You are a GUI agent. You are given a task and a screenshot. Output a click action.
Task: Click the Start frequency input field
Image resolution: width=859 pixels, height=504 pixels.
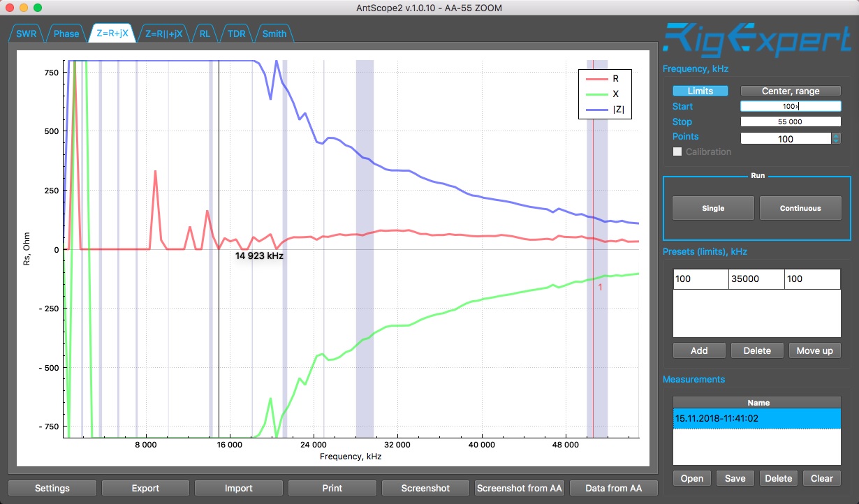point(791,106)
